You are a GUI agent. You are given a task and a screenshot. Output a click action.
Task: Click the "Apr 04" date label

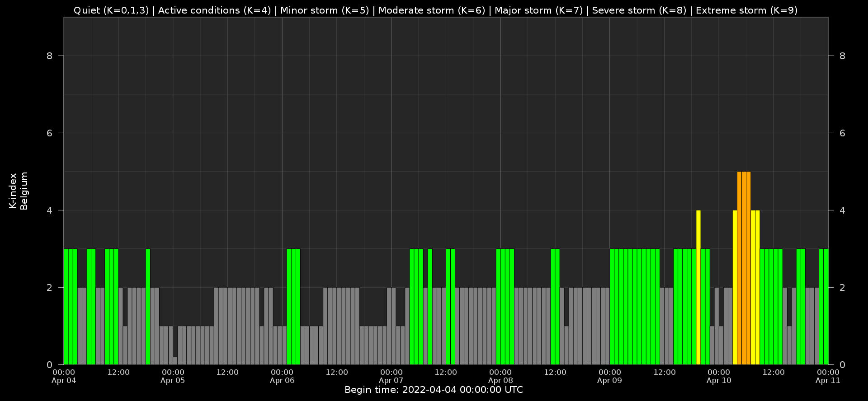point(64,380)
